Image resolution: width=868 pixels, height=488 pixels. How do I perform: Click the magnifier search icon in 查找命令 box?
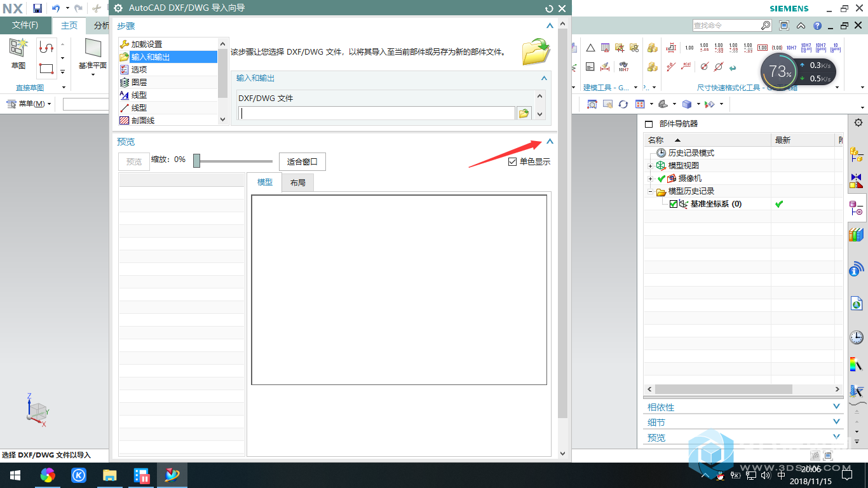tap(766, 25)
